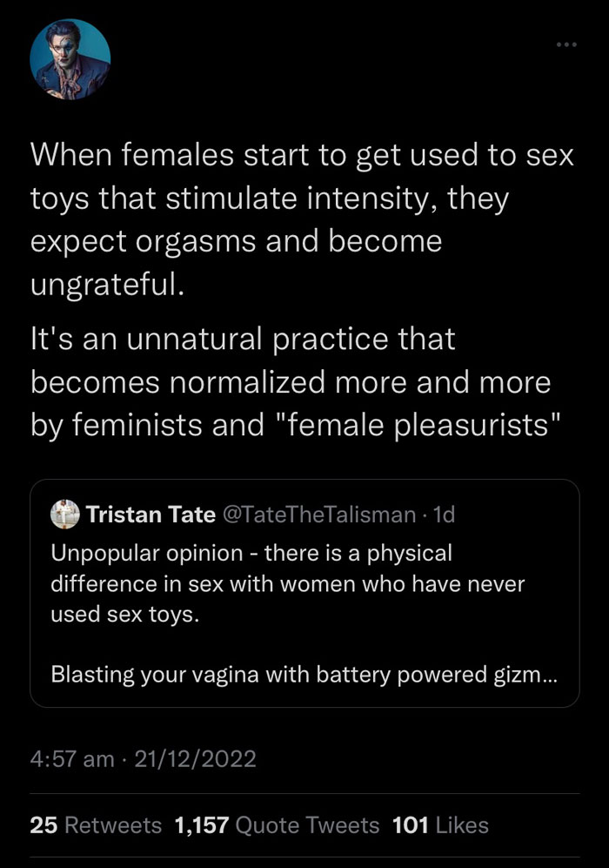This screenshot has height=868, width=609.
Task: Open the @TateTheTalisman handle
Action: coord(319,515)
